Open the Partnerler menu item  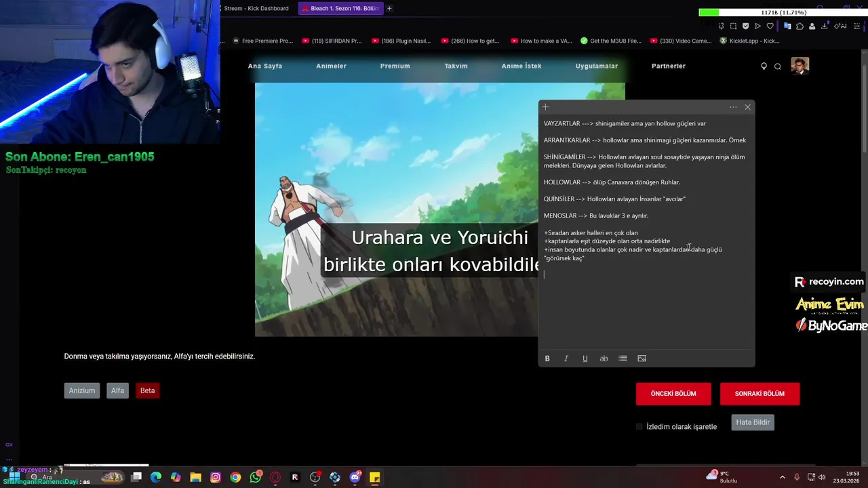click(669, 66)
